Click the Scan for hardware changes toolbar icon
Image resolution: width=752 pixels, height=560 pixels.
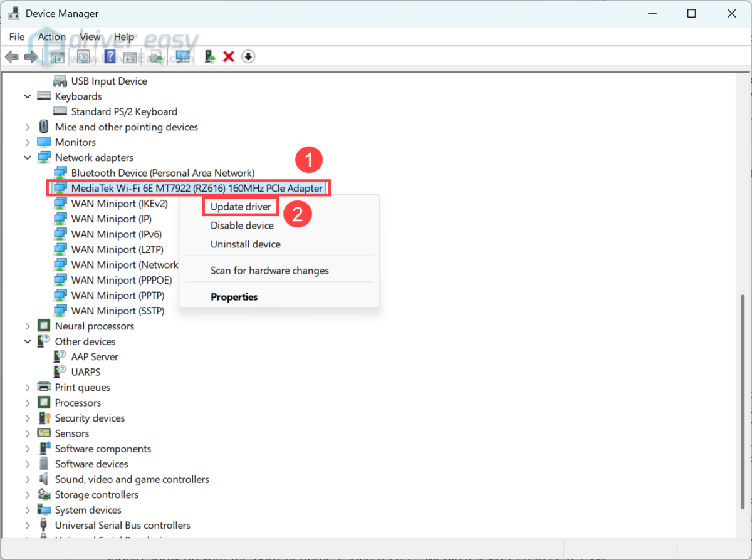click(183, 57)
